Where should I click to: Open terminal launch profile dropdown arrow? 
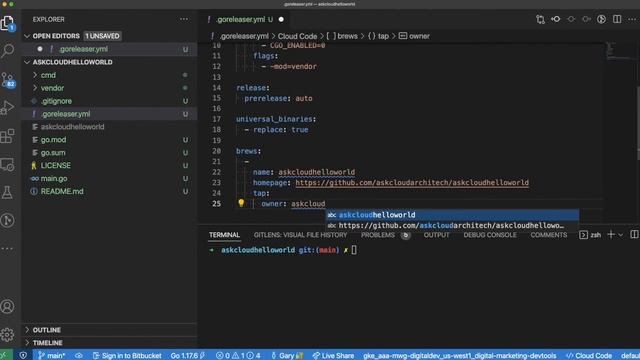point(620,235)
